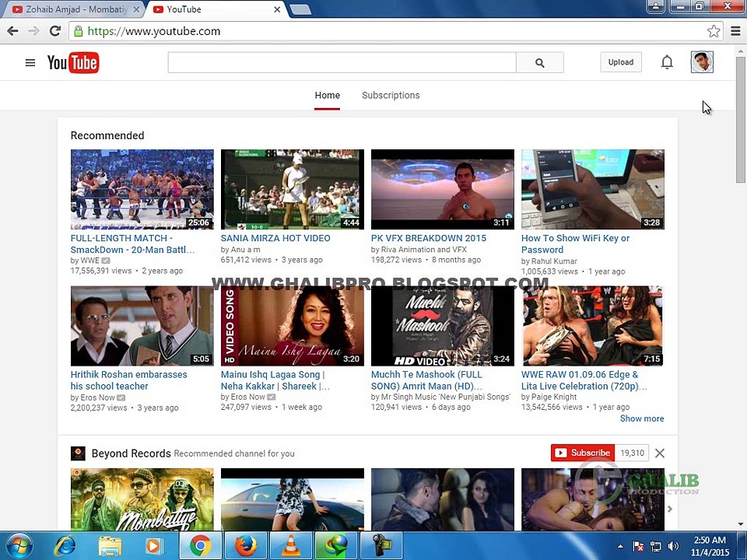This screenshot has width=747, height=560.
Task: Click the PK VFX BREAKDOWN 2015 title
Action: point(429,238)
